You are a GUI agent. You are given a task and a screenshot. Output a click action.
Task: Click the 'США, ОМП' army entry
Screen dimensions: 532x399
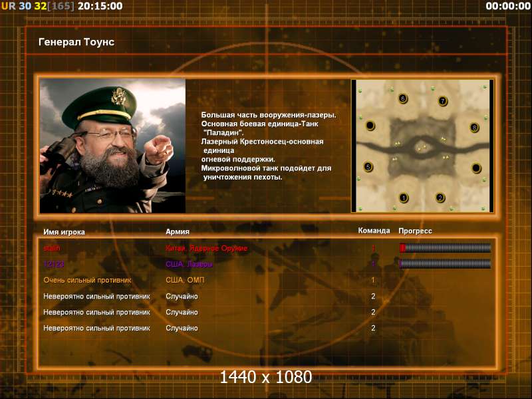pyautogui.click(x=185, y=280)
